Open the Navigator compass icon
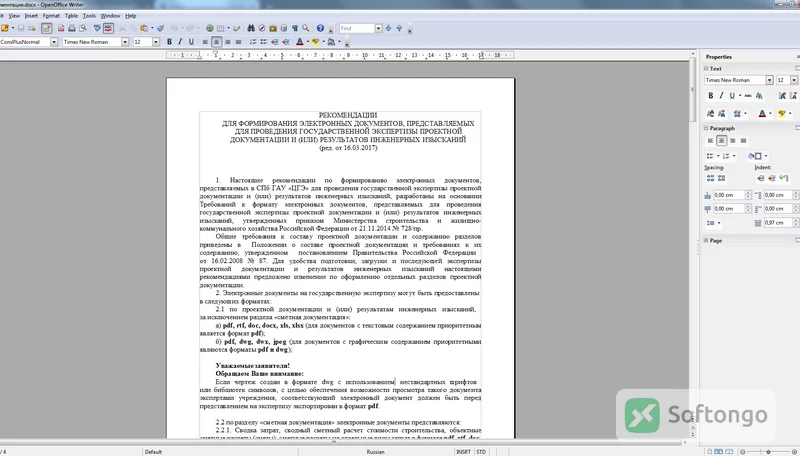This screenshot has height=456, width=800. pyautogui.click(x=262, y=29)
